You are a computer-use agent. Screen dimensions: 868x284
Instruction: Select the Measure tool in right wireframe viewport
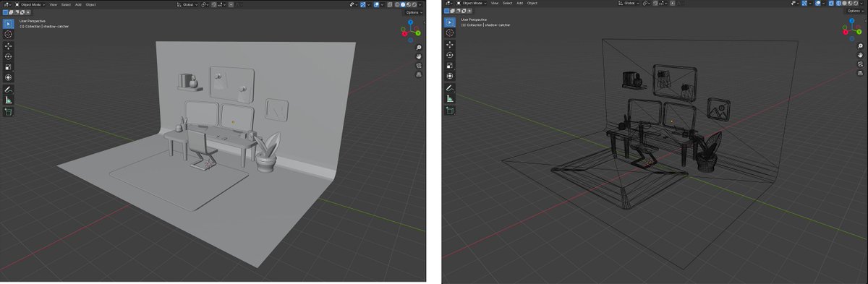point(450,99)
